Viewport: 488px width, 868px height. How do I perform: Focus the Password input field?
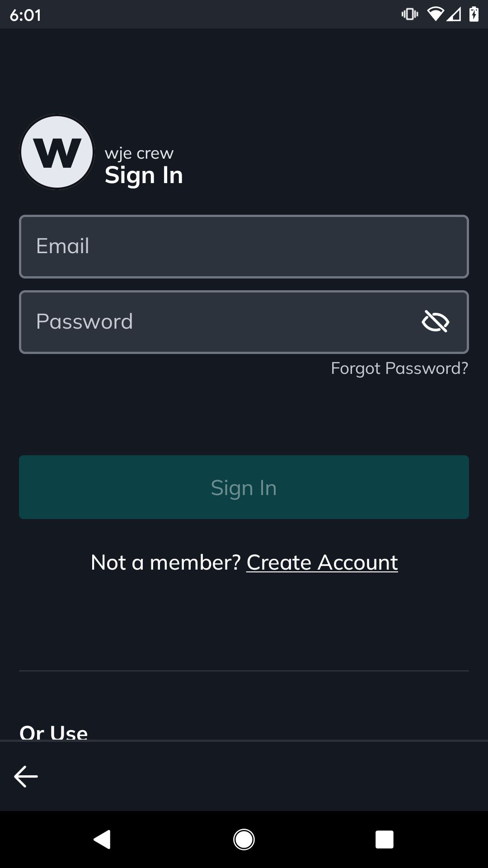point(217,322)
